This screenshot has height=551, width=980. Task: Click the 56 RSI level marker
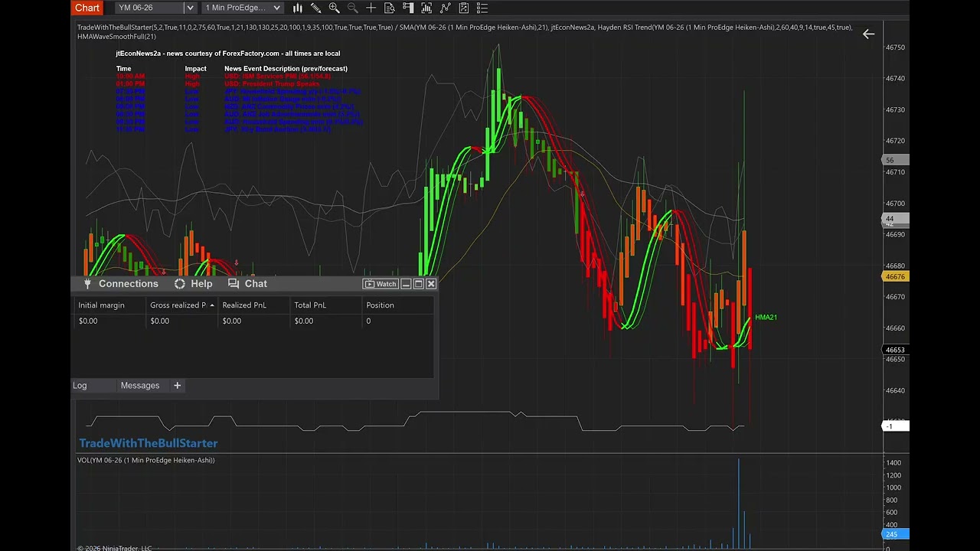coord(895,160)
